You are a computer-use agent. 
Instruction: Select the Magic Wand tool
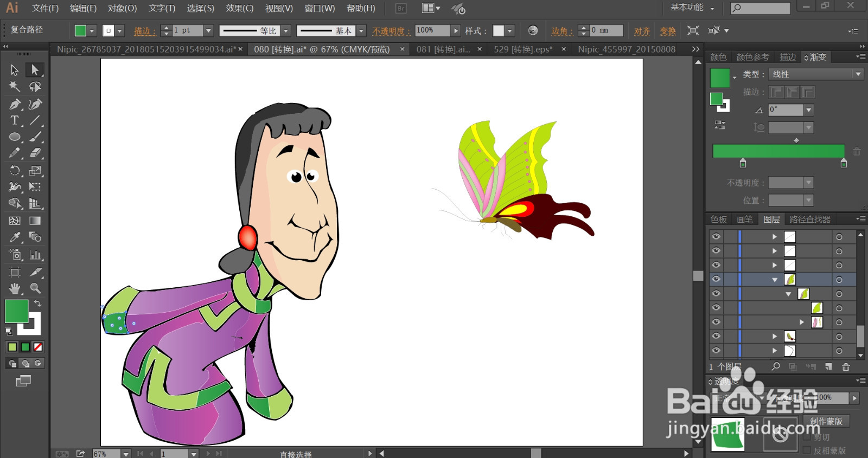pyautogui.click(x=15, y=87)
